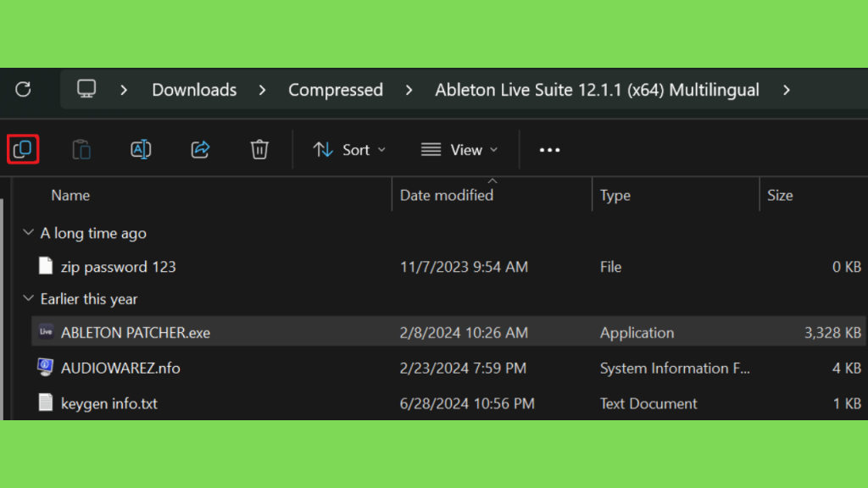Screen dimensions: 868x488
Task: Sort by Size column header
Action: point(780,196)
